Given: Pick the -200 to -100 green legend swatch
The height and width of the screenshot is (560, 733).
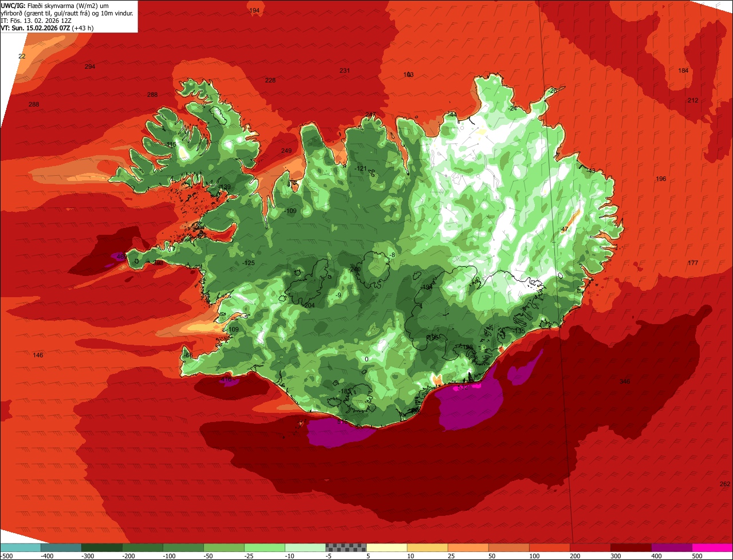Looking at the screenshot, I should [x=142, y=547].
